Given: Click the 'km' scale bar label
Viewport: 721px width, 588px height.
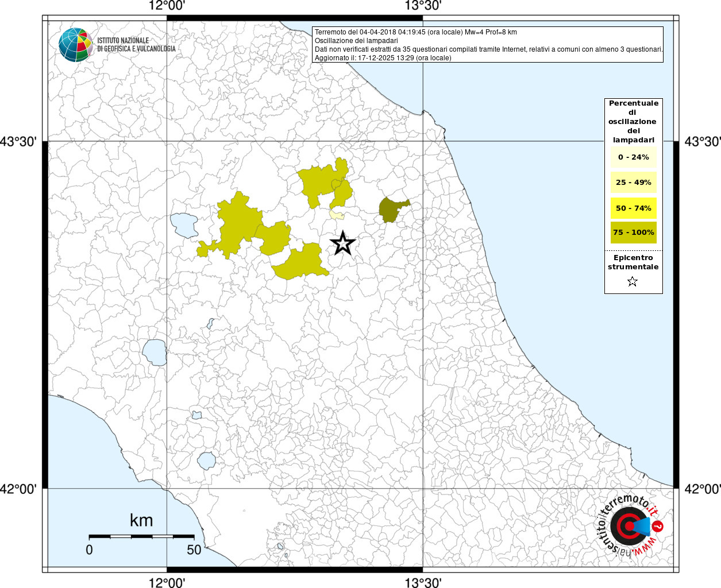Looking at the screenshot, I should click(x=141, y=520).
